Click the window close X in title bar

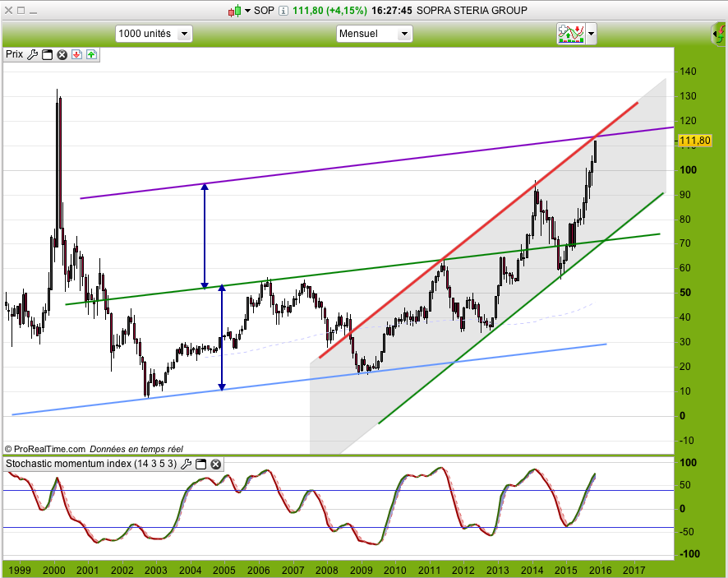click(8, 10)
